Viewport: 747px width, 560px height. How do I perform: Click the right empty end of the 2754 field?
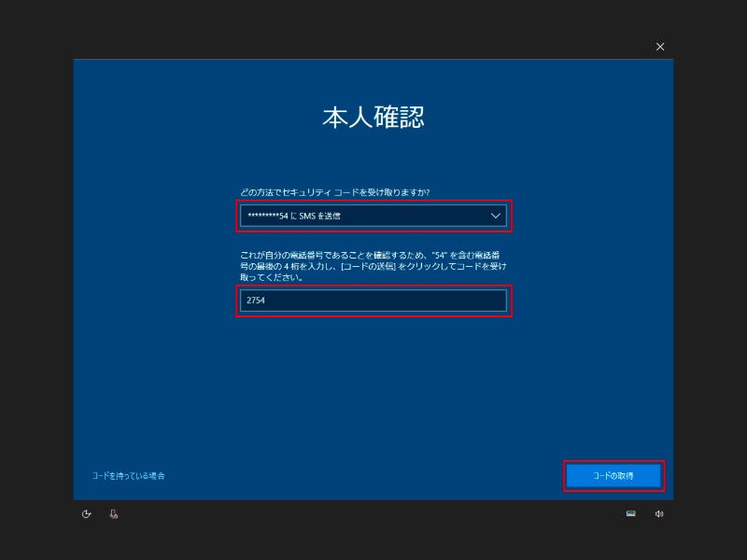(467, 301)
